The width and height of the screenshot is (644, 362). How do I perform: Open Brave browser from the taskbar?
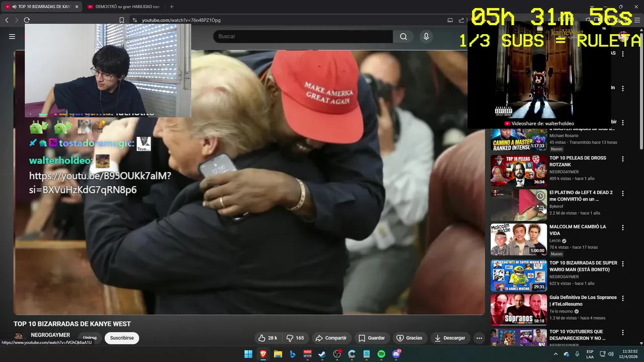point(263,354)
